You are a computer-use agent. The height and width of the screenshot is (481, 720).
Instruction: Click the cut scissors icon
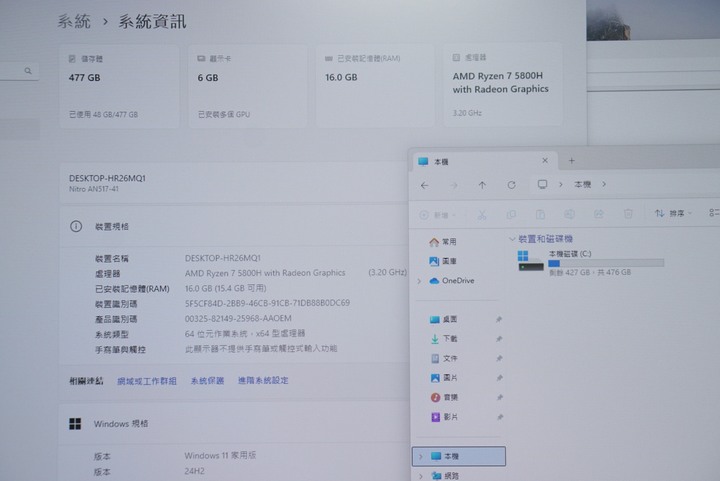tap(482, 215)
